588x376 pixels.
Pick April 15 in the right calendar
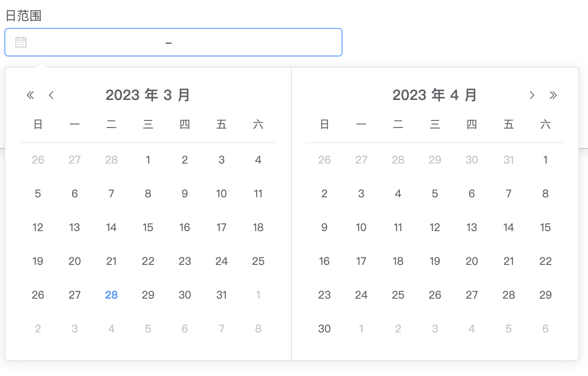click(x=545, y=228)
